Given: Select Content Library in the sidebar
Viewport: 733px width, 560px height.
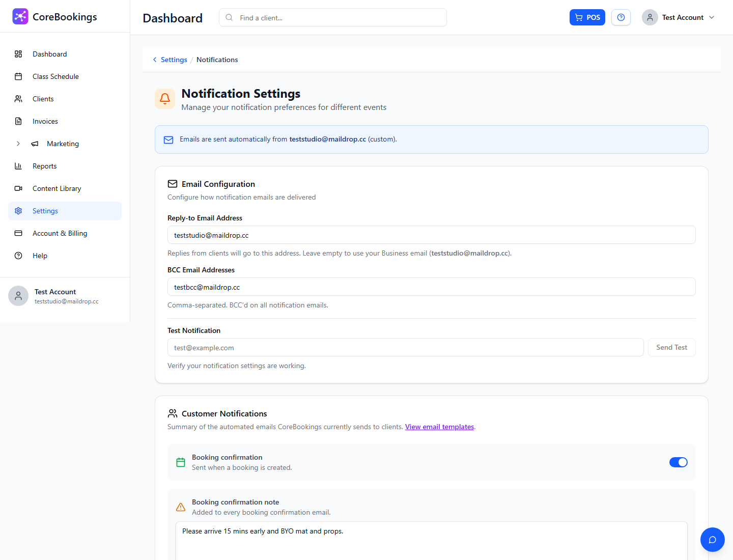Looking at the screenshot, I should 65,188.
